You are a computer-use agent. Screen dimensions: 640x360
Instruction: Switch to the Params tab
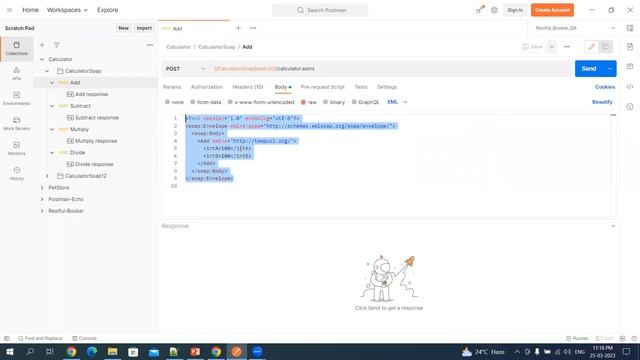172,87
